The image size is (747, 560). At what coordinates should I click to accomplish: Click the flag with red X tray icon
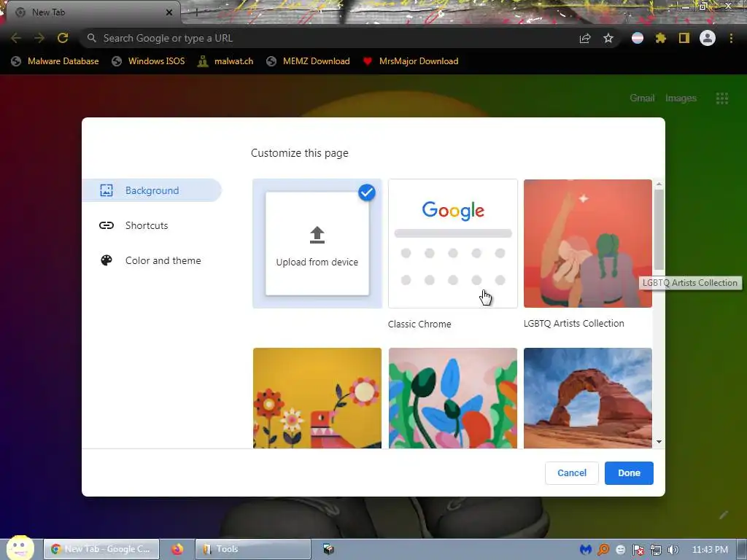pos(638,550)
